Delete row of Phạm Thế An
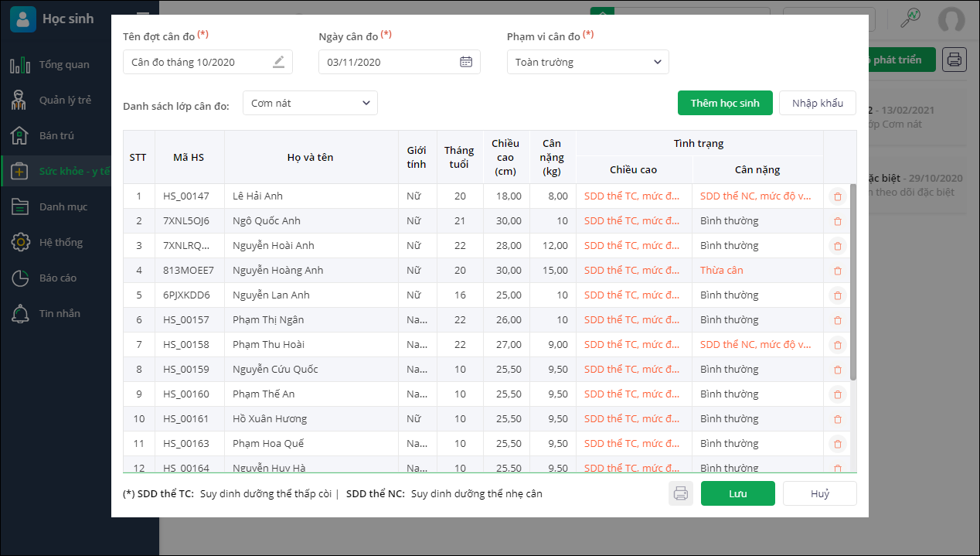980x556 pixels. click(x=837, y=394)
